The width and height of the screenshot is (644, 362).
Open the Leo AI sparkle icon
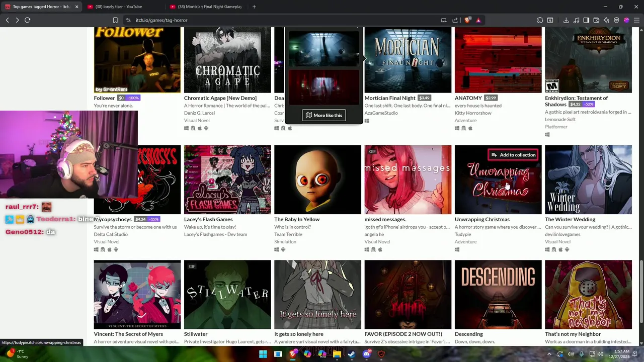[606, 20]
